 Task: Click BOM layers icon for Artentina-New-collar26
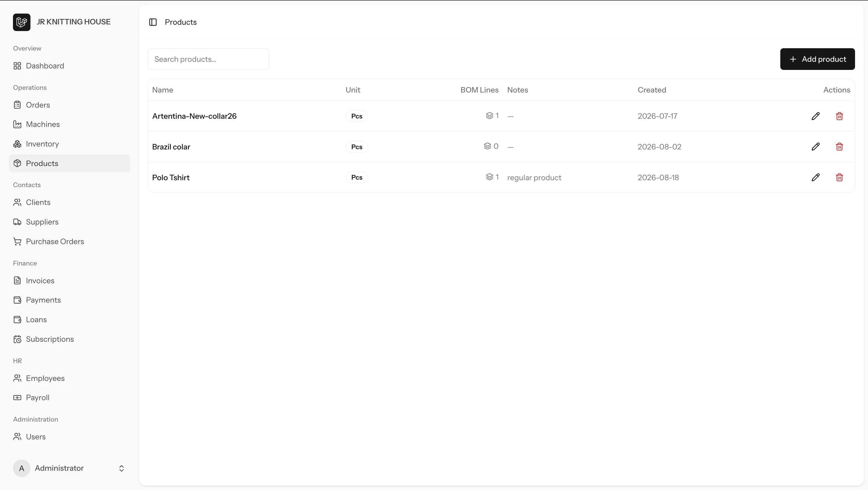[489, 116]
